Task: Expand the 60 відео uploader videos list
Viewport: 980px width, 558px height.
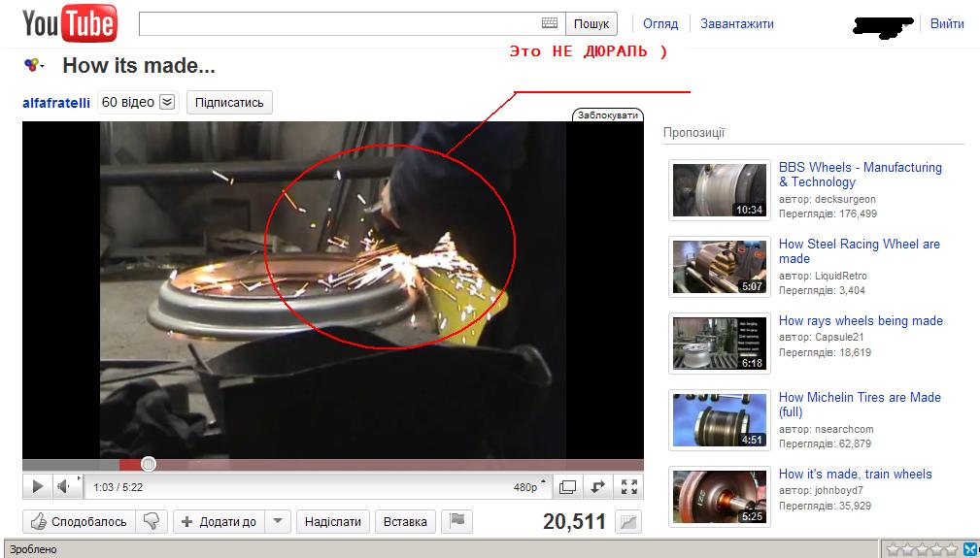Action: (167, 102)
